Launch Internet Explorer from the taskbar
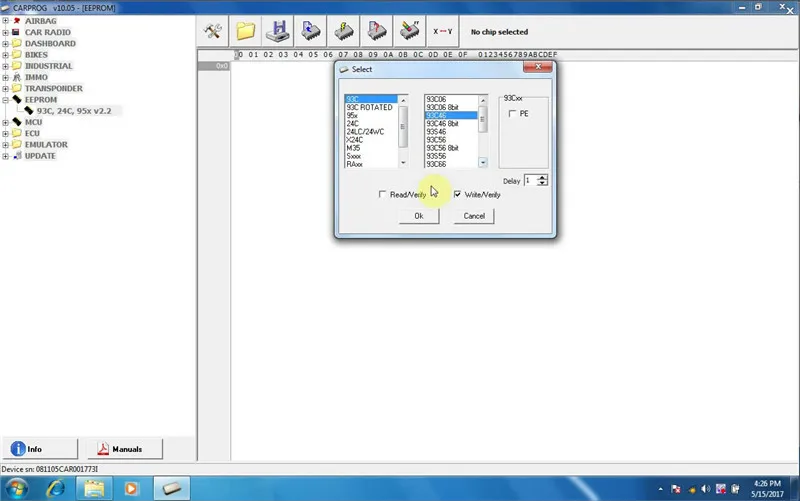This screenshot has width=800, height=501. point(56,489)
